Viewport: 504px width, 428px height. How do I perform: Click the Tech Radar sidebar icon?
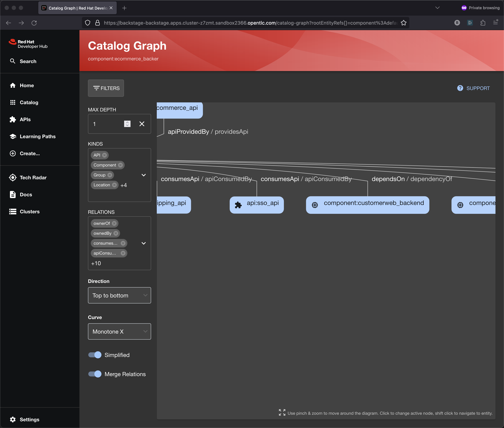pos(13,178)
